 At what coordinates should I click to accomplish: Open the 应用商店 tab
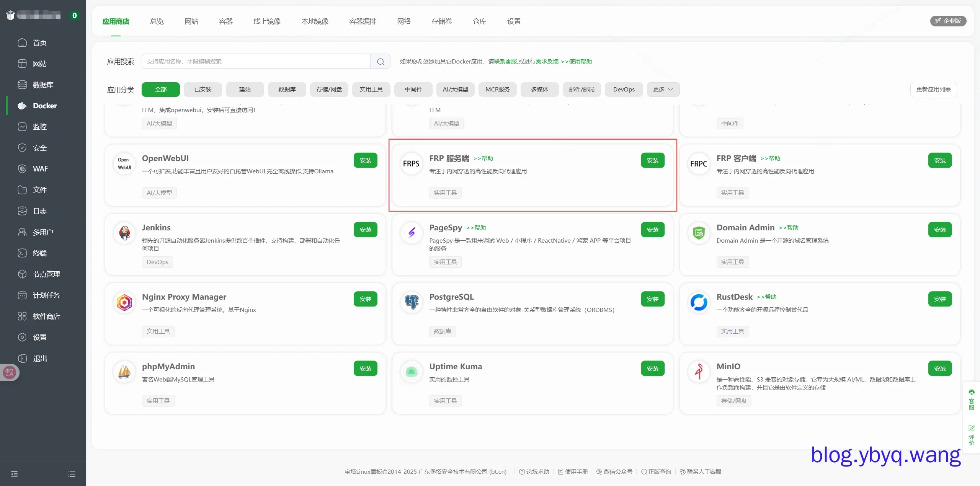(116, 21)
